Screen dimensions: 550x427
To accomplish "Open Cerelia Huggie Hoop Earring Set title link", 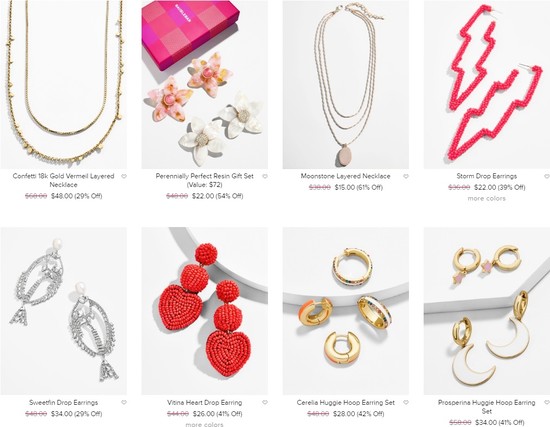I will tap(346, 402).
